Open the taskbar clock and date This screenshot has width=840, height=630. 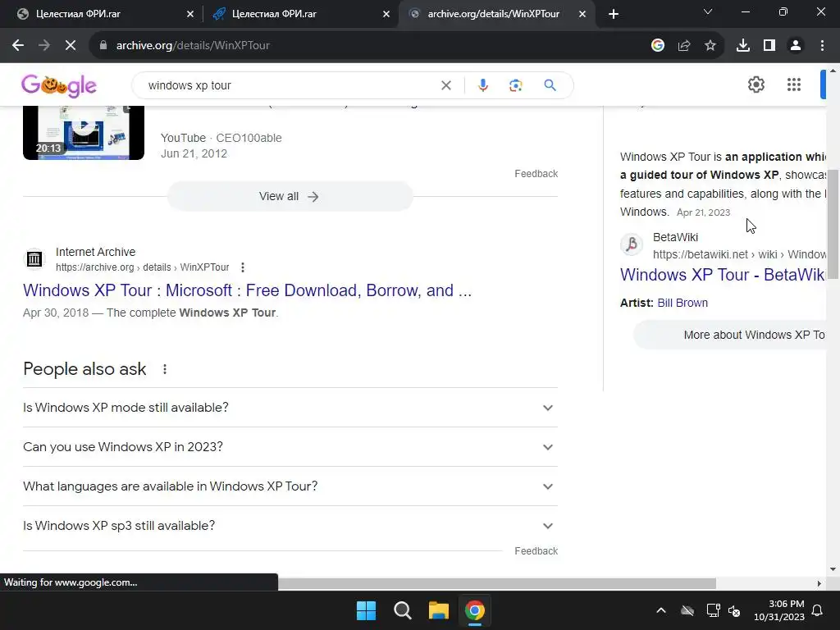pos(779,610)
